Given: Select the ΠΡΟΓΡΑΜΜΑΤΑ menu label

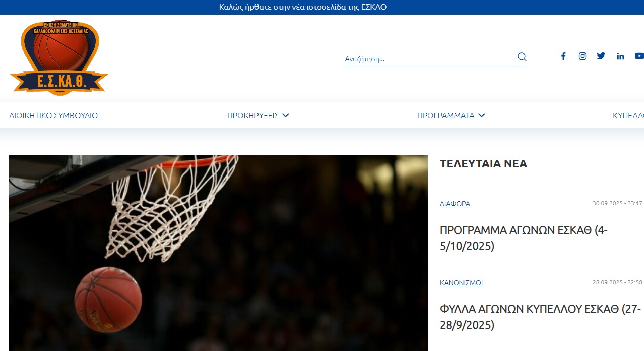Looking at the screenshot, I should 445,116.
